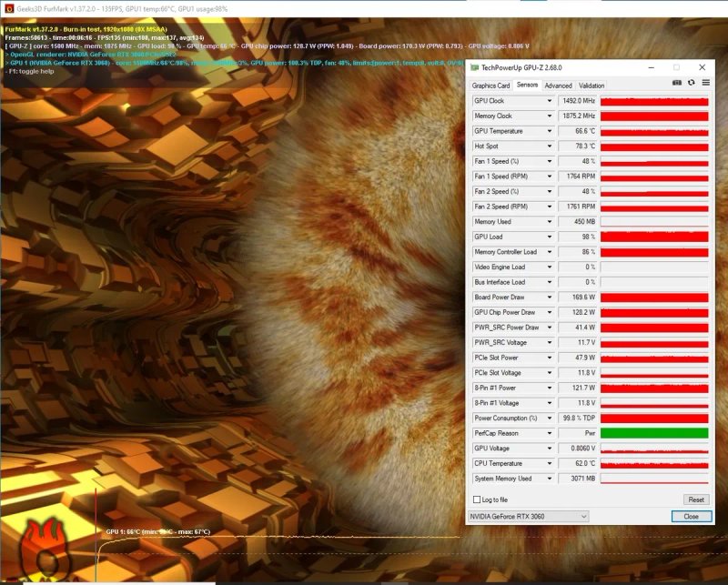Enable the Log to file checkbox

(x=476, y=499)
